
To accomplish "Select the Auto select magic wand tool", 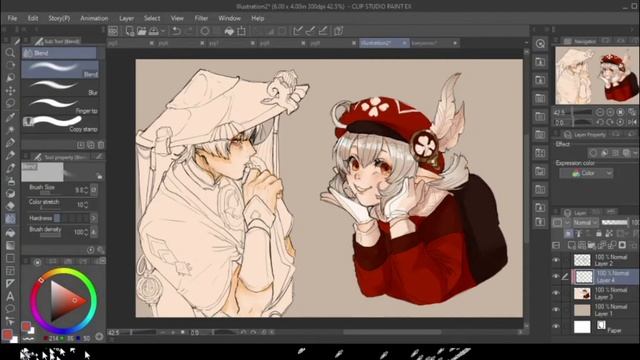I will [x=10, y=130].
